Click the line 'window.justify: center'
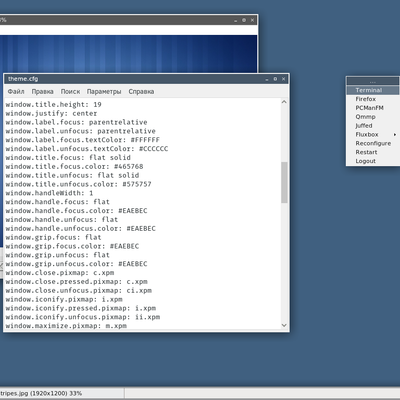 51,113
